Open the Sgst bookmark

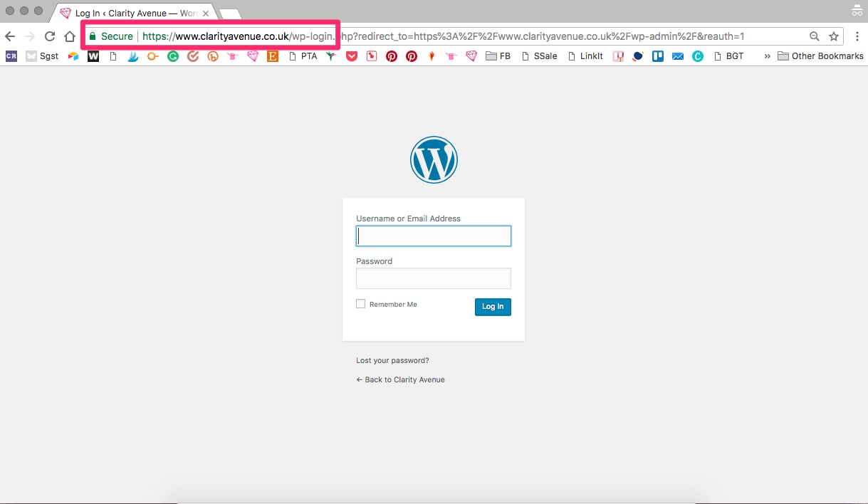pos(43,56)
